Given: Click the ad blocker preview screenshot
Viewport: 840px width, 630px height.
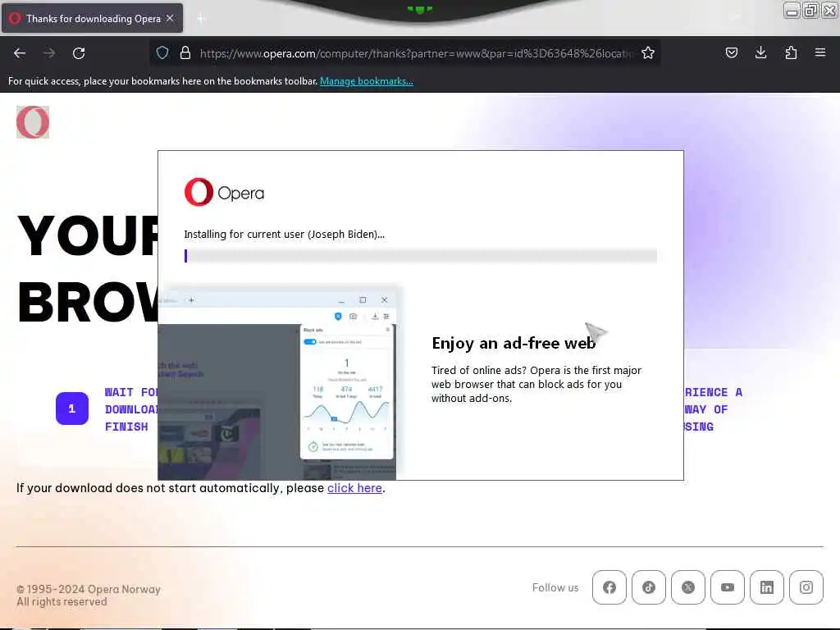Looking at the screenshot, I should (x=277, y=384).
